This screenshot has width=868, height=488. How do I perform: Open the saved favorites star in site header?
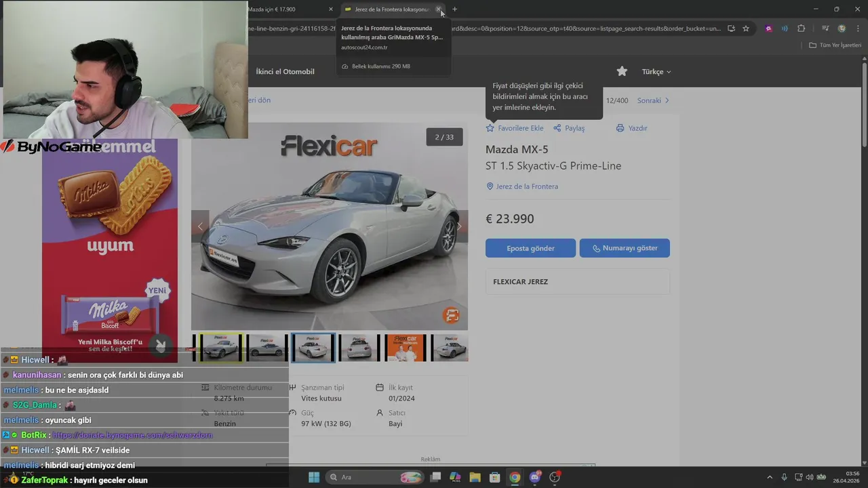tap(622, 71)
